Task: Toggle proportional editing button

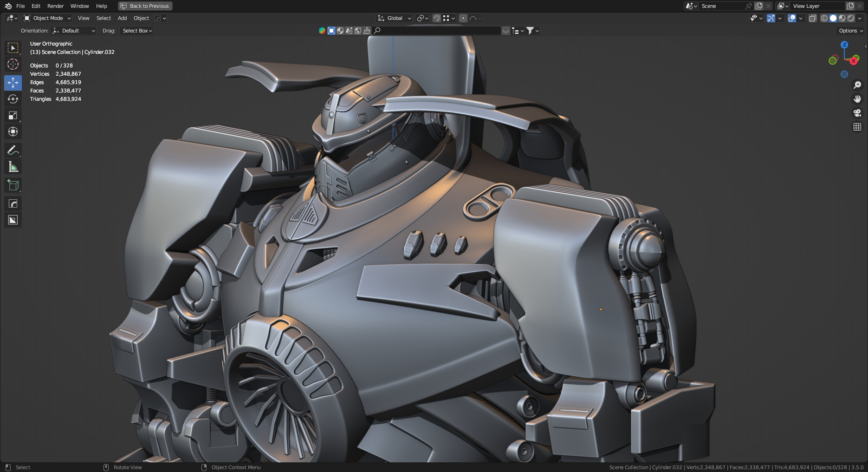Action: [463, 18]
